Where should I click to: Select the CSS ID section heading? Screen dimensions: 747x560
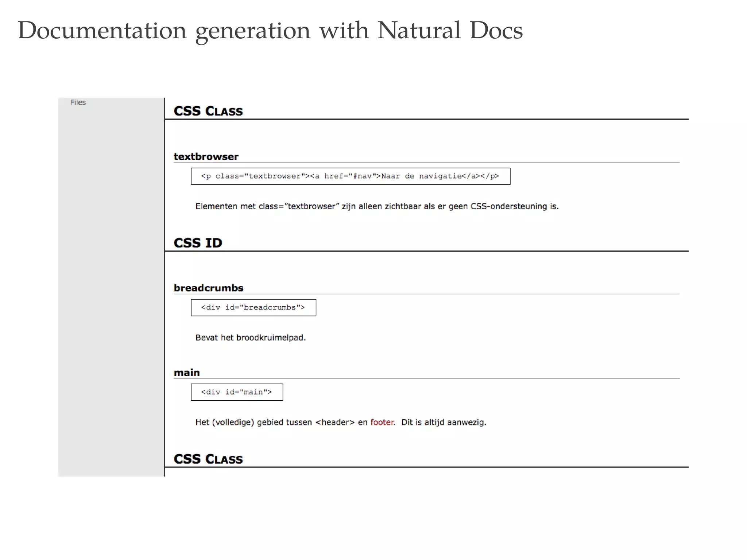coord(198,243)
